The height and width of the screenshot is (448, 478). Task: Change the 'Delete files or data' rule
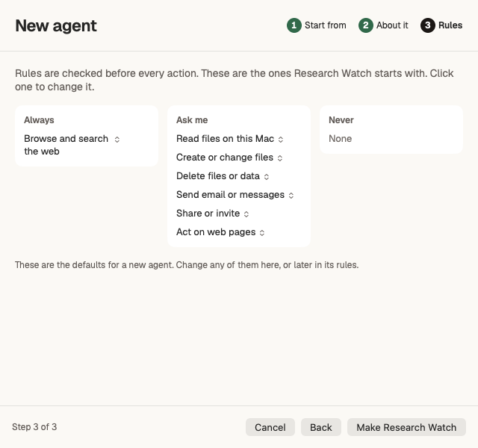tap(223, 176)
